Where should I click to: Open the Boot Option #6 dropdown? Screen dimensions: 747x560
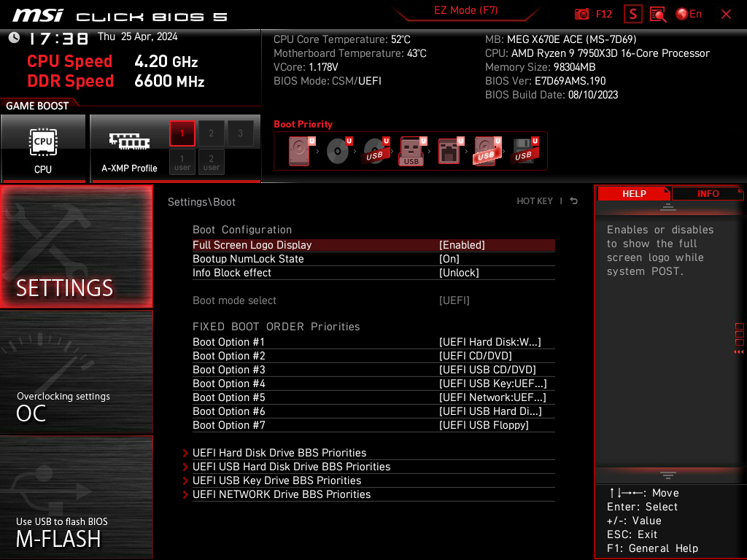[373, 411]
